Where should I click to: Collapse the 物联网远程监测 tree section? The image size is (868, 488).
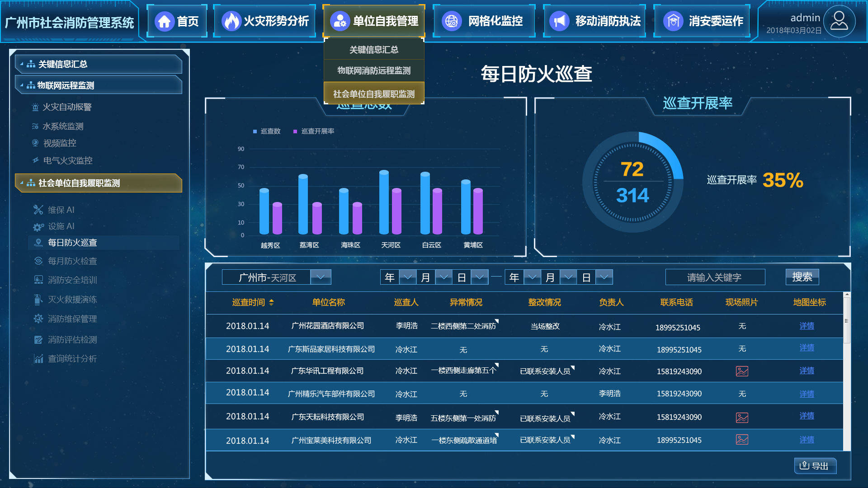[22, 85]
